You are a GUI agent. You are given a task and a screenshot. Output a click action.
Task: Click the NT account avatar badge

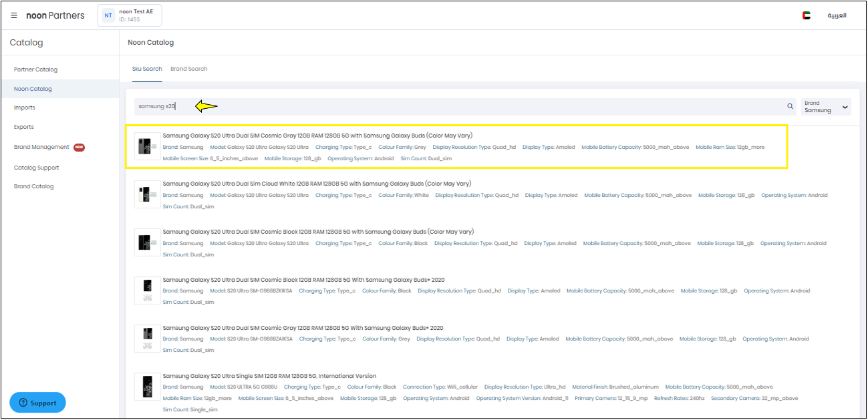pyautogui.click(x=108, y=15)
